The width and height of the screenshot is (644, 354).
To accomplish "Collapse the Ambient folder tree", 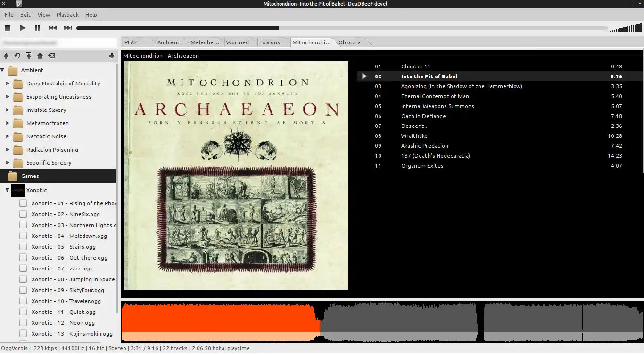I will 2,70.
